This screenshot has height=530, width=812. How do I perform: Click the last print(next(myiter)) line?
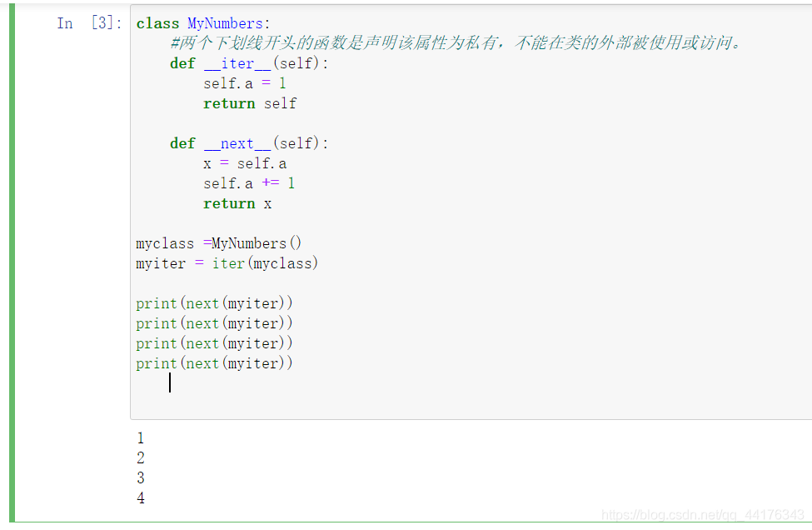click(214, 363)
